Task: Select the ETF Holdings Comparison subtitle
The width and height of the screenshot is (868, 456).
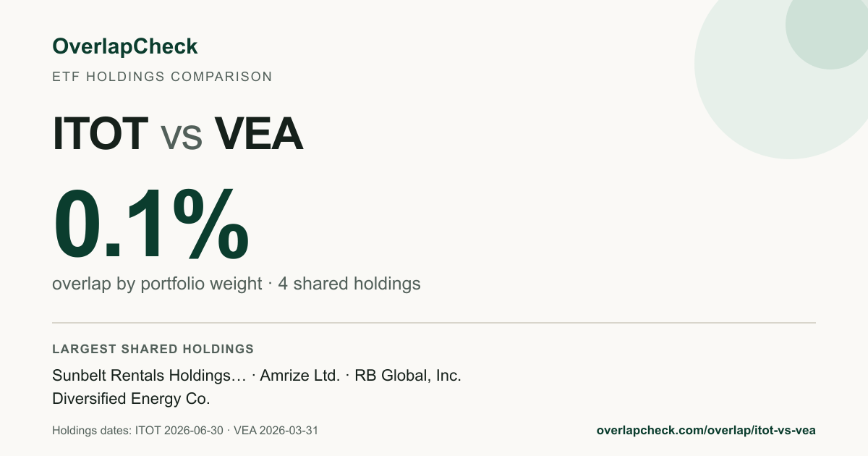Action: (162, 77)
